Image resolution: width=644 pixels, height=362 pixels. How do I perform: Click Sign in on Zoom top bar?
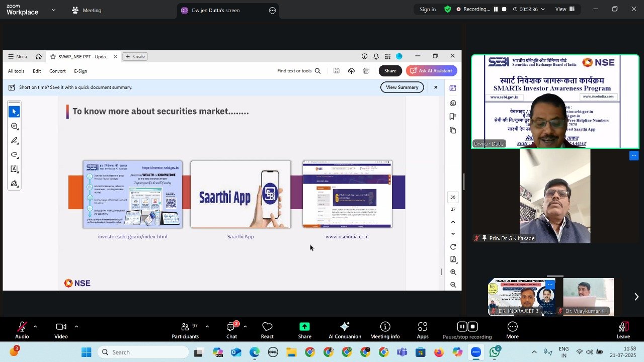[x=428, y=9]
